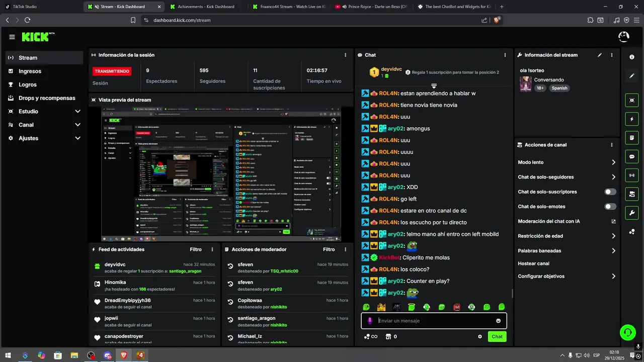Go to Ingresos in the sidebar

click(44, 71)
